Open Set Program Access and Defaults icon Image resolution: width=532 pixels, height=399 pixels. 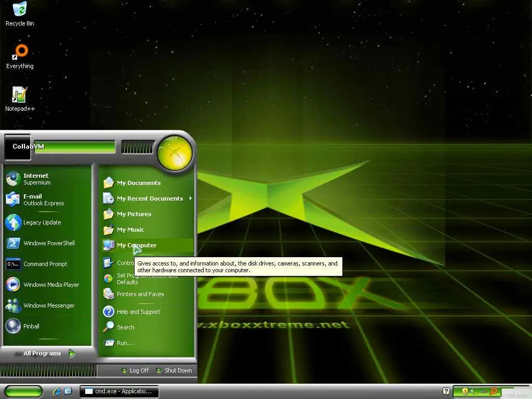[x=109, y=278]
